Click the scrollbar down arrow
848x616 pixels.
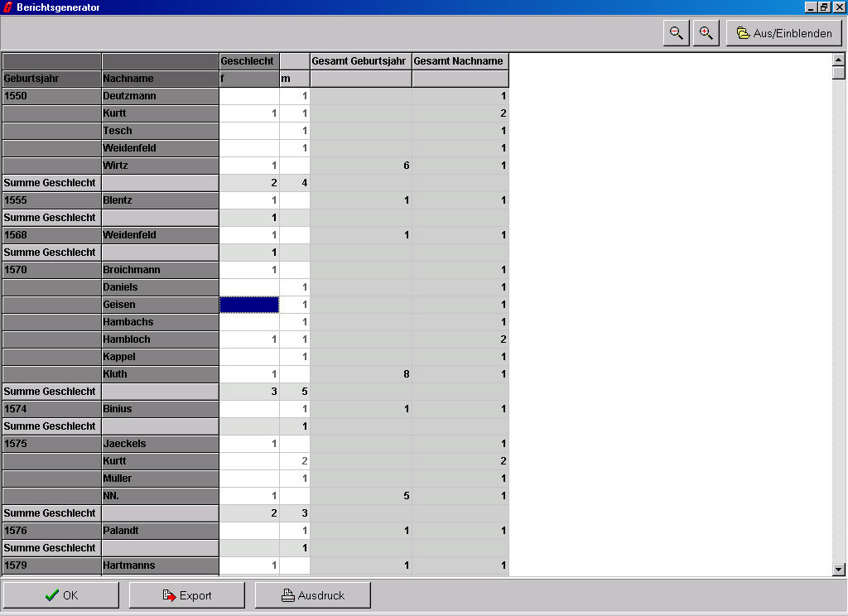(839, 569)
